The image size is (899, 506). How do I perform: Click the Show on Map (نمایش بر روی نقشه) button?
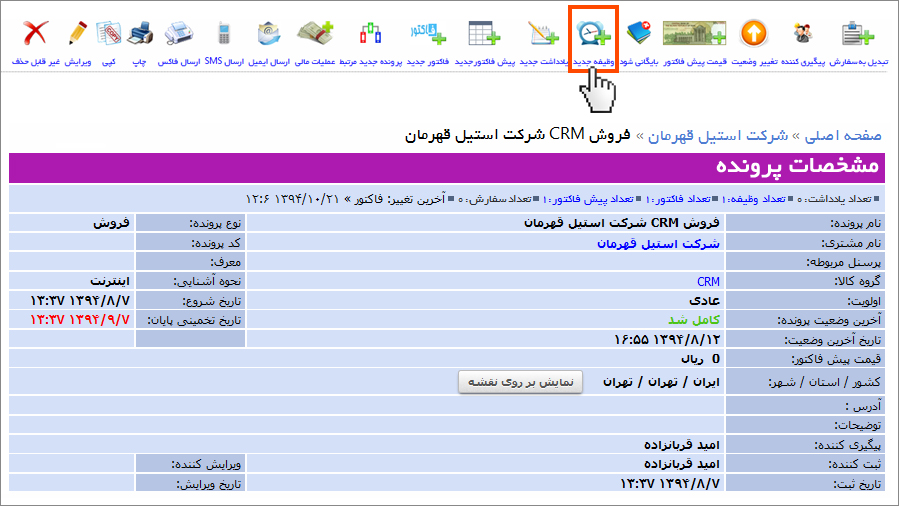pos(521,382)
